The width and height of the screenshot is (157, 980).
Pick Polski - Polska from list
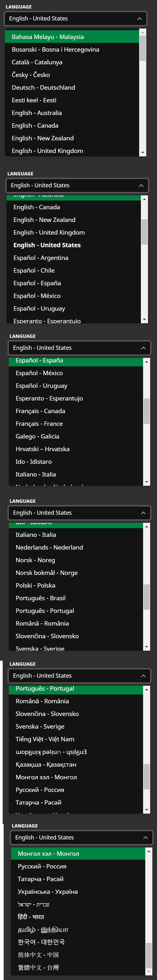[76, 585]
